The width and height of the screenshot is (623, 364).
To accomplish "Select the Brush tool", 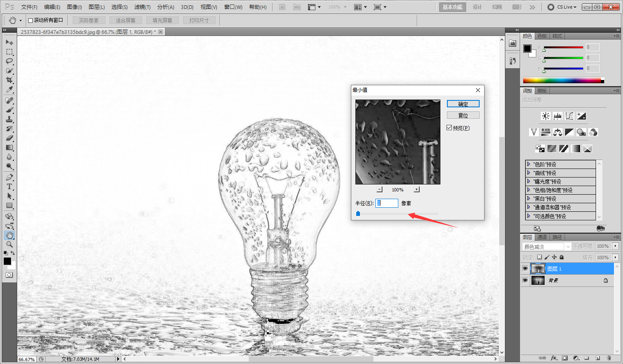I will tap(9, 110).
